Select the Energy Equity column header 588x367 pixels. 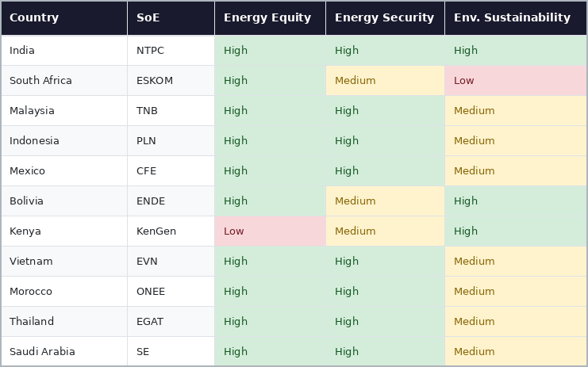[x=270, y=18]
